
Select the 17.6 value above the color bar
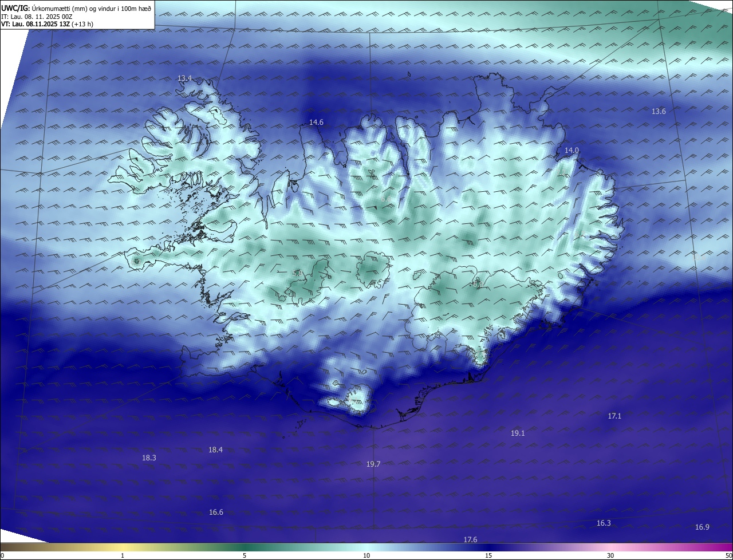tap(470, 539)
